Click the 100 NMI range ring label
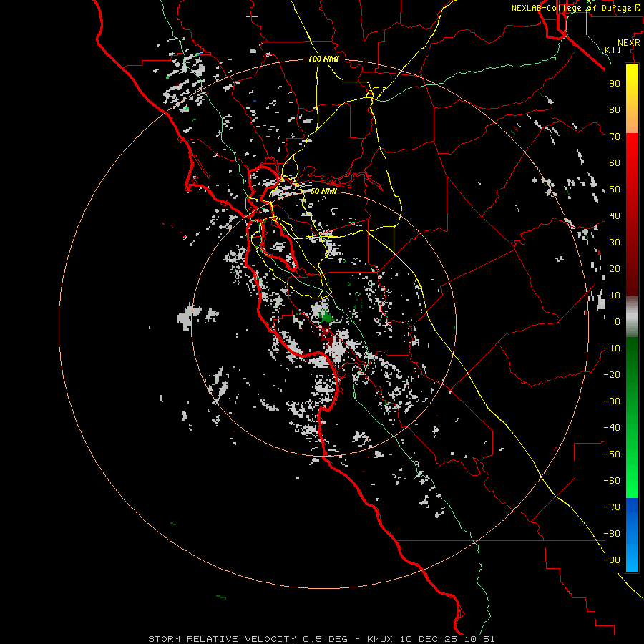 tap(323, 59)
